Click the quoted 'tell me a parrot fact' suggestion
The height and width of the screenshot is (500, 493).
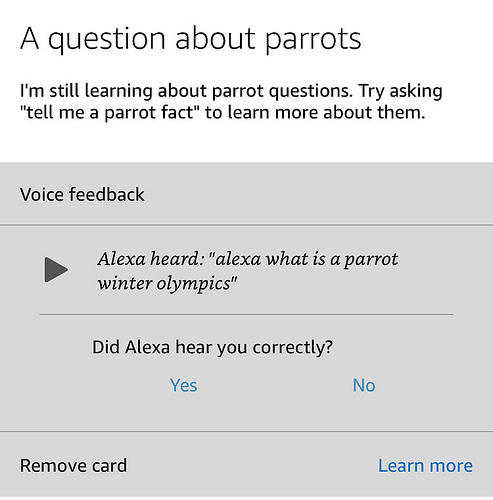(x=109, y=112)
